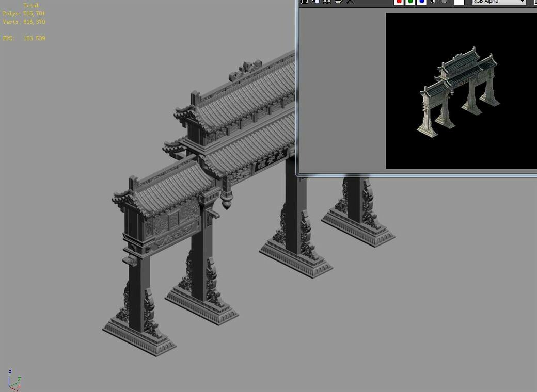Click the Verts: 616,370 statistic text

coord(24,22)
